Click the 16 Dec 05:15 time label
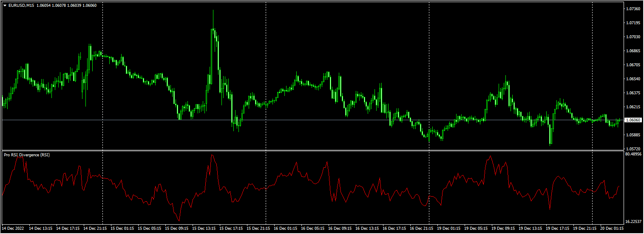 pyautogui.click(x=313, y=228)
